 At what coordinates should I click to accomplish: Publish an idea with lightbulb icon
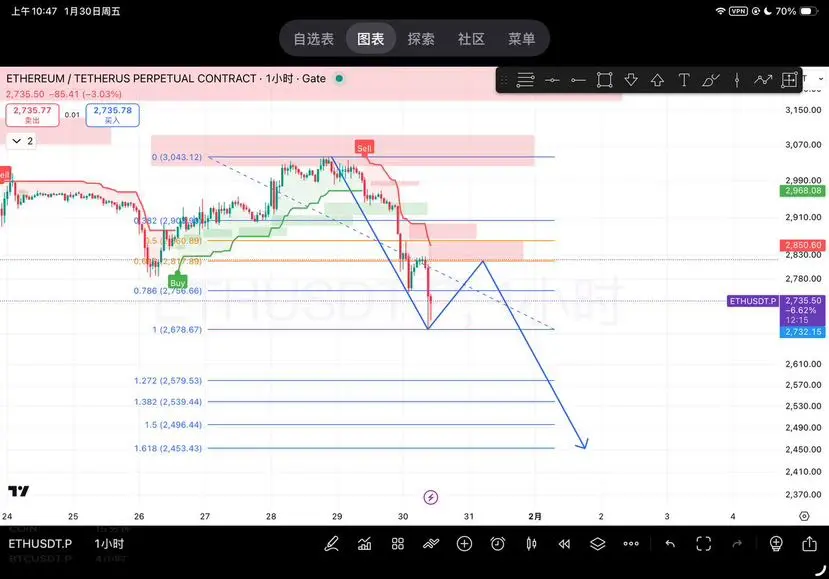(776, 544)
